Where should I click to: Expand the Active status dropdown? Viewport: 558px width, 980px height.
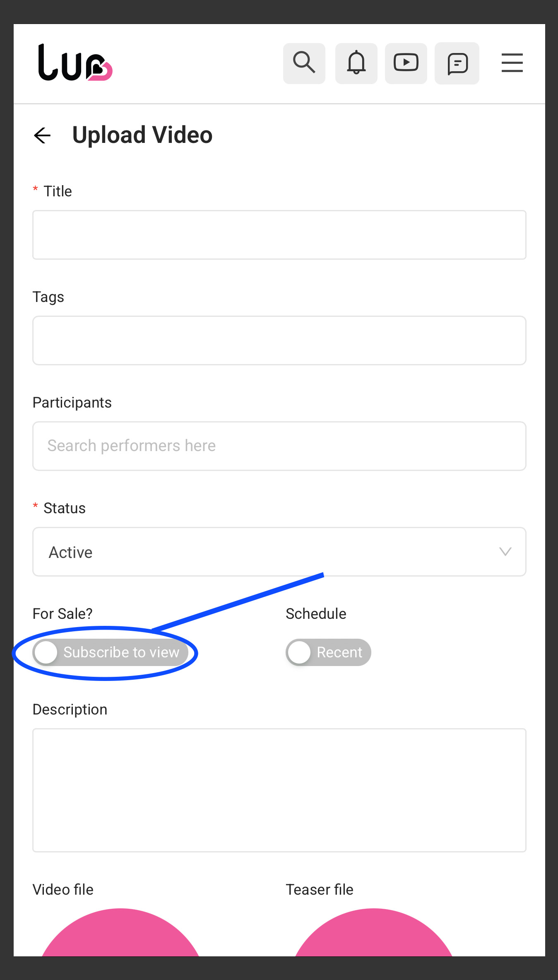click(x=279, y=552)
